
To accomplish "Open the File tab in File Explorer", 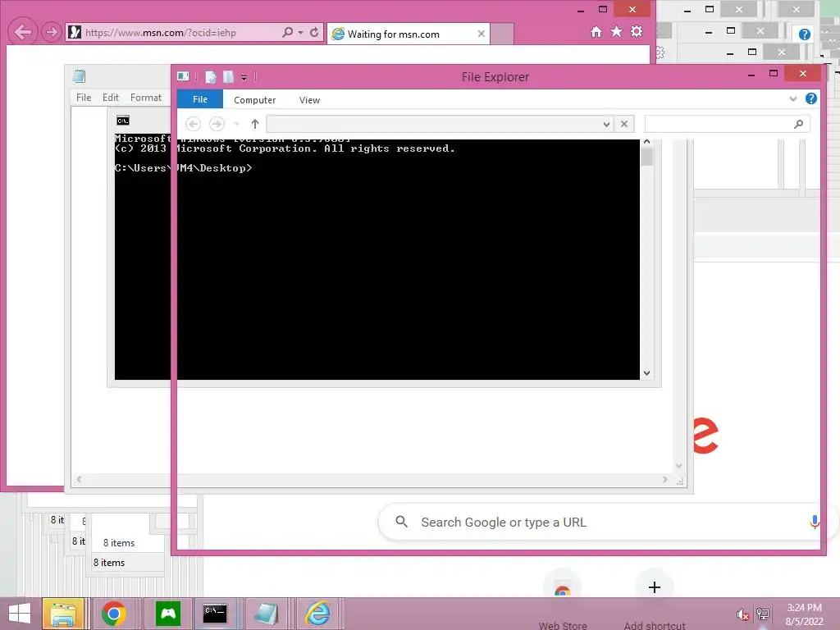I will tap(200, 99).
